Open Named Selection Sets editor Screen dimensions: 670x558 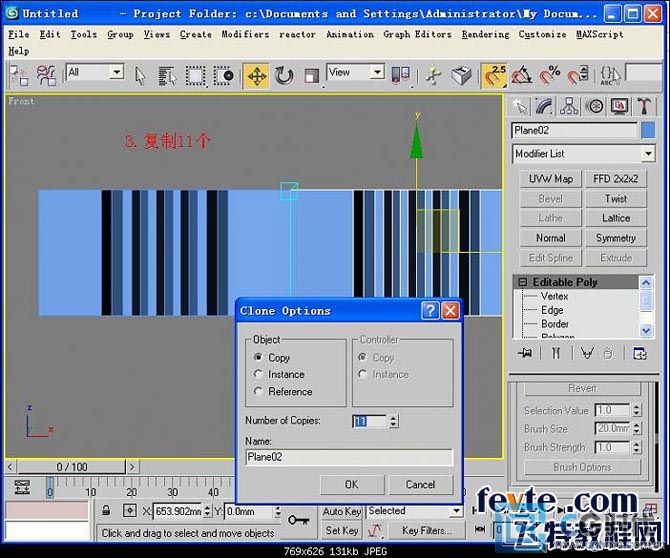point(609,76)
